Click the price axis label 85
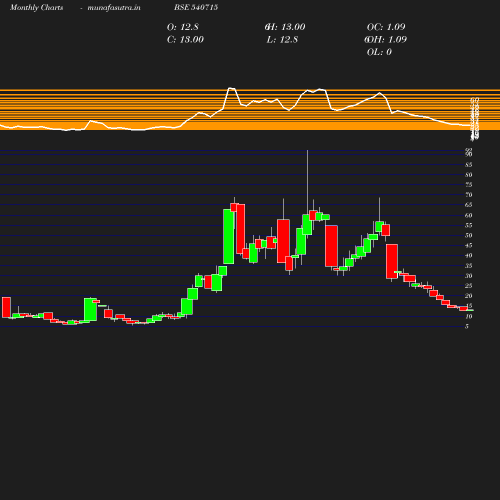The height and width of the screenshot is (500, 500). (469, 165)
